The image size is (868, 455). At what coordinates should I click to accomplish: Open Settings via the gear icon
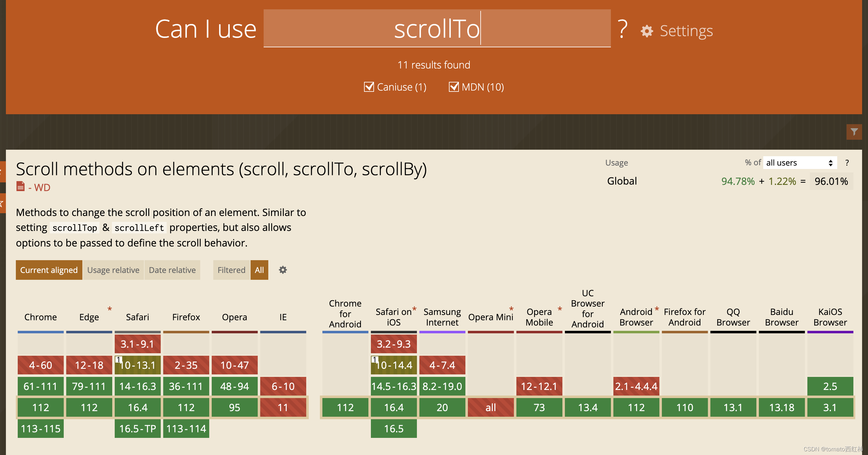pos(647,31)
